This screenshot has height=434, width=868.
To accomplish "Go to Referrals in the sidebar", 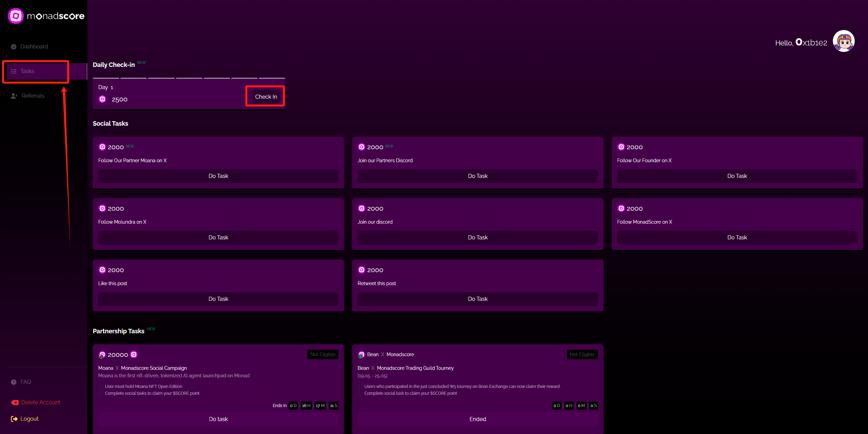I will point(33,96).
